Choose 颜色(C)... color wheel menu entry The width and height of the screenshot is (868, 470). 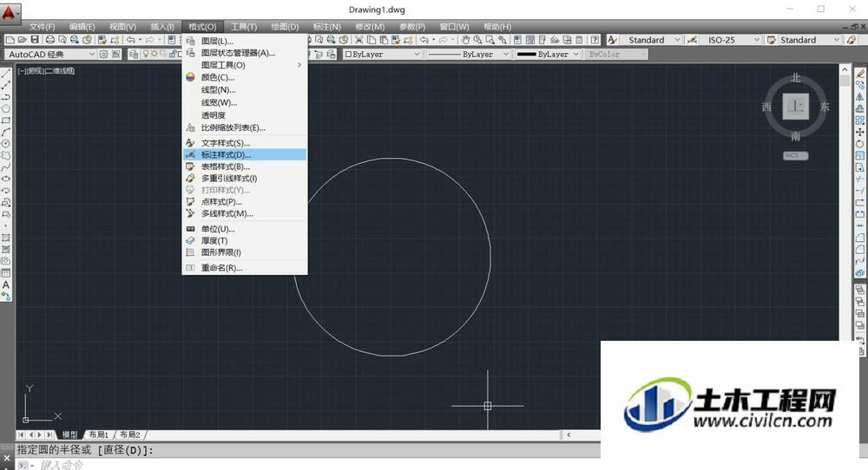tap(245, 77)
